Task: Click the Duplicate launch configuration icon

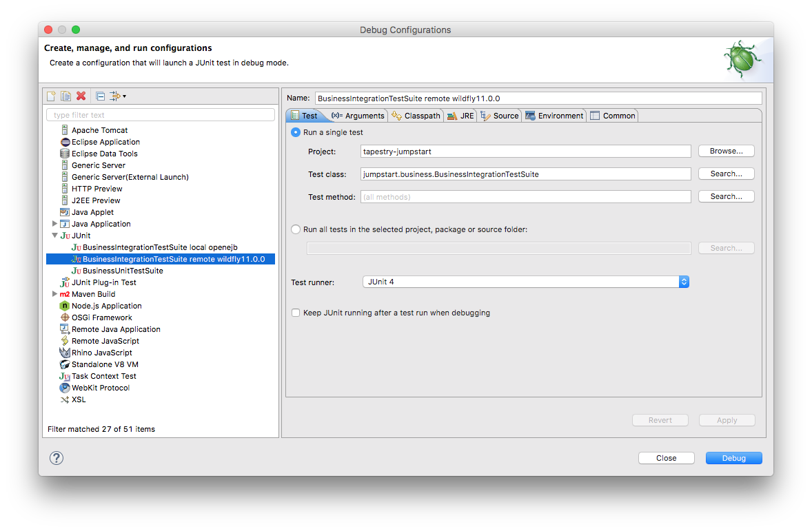Action: [65, 96]
